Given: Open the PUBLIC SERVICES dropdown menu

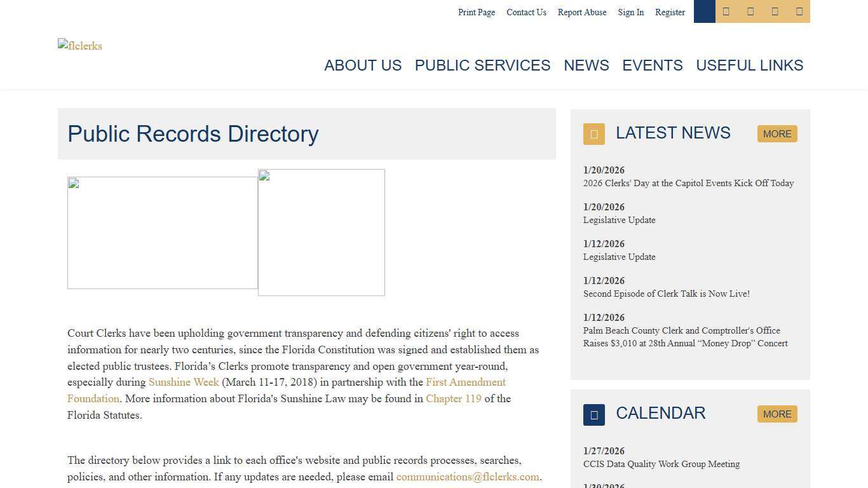Looking at the screenshot, I should tap(482, 65).
